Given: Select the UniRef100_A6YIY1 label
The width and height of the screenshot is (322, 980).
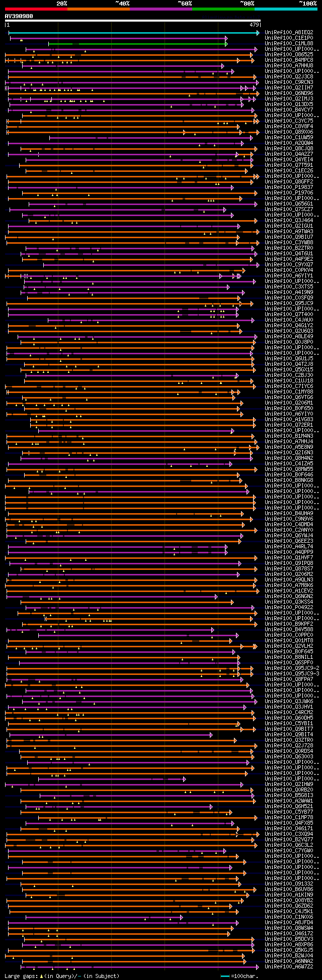Looking at the screenshot, I should (289, 275).
